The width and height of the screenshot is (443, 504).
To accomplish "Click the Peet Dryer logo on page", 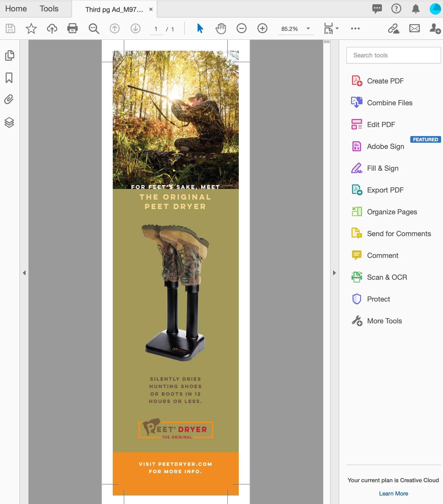I will coord(176,429).
